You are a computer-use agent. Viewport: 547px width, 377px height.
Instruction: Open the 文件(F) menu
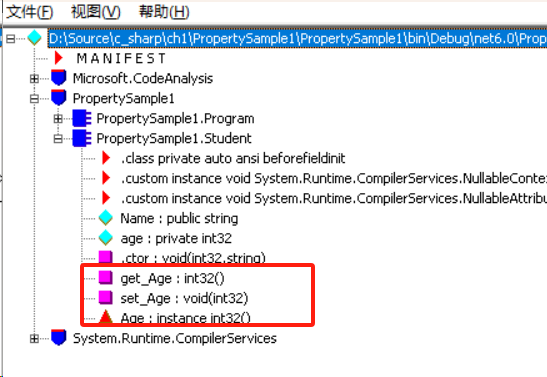30,12
